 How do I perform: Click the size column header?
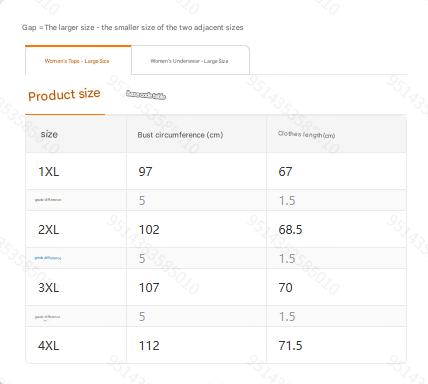point(49,134)
